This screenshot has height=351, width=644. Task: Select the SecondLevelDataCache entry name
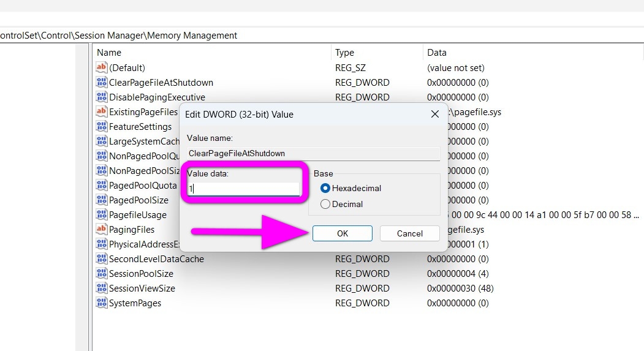pyautogui.click(x=156, y=259)
